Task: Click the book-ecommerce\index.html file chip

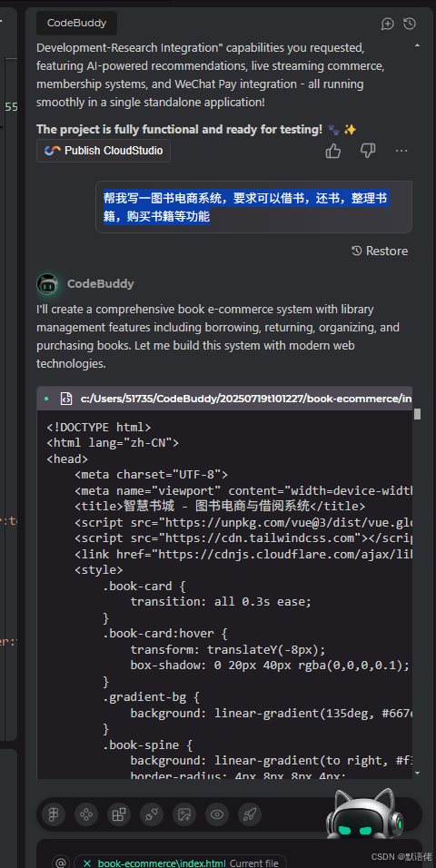Action: (x=181, y=863)
